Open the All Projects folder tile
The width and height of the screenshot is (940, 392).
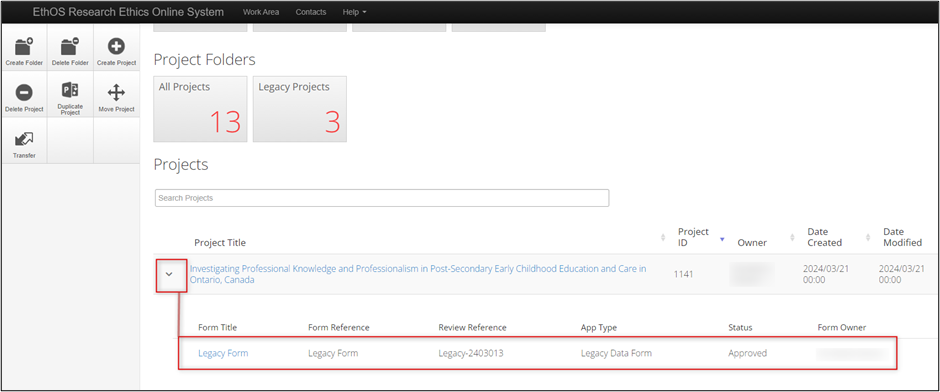[200, 109]
